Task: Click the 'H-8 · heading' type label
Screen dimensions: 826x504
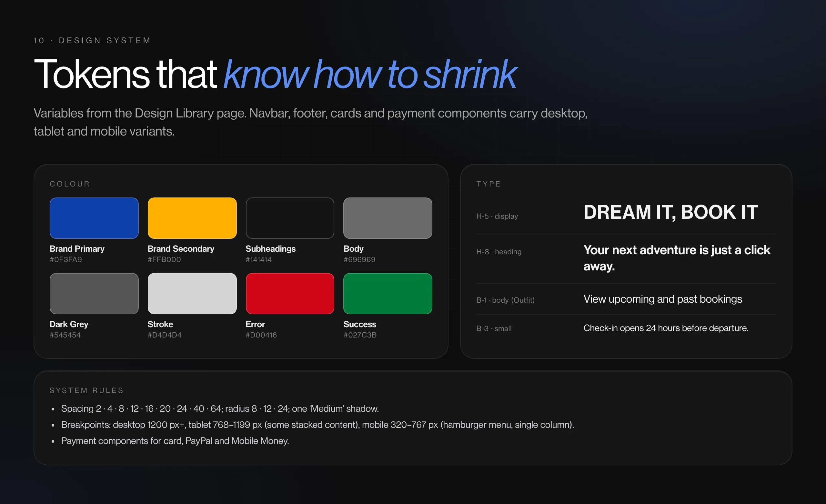Action: (499, 251)
